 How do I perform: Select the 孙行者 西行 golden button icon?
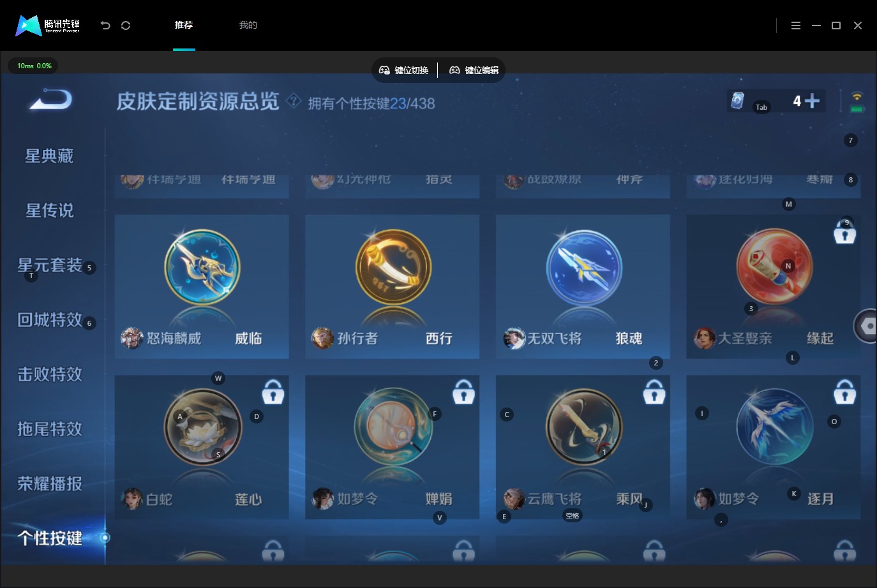(x=393, y=268)
